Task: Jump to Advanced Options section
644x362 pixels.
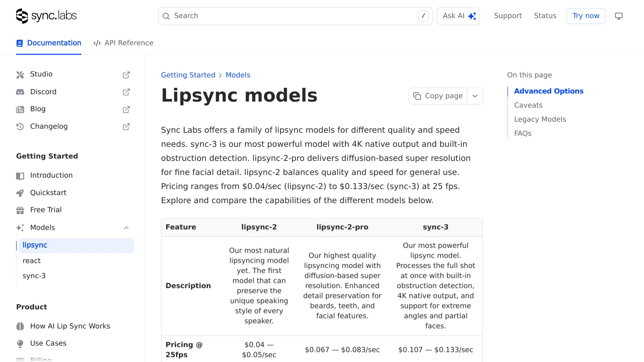Action: tap(549, 91)
